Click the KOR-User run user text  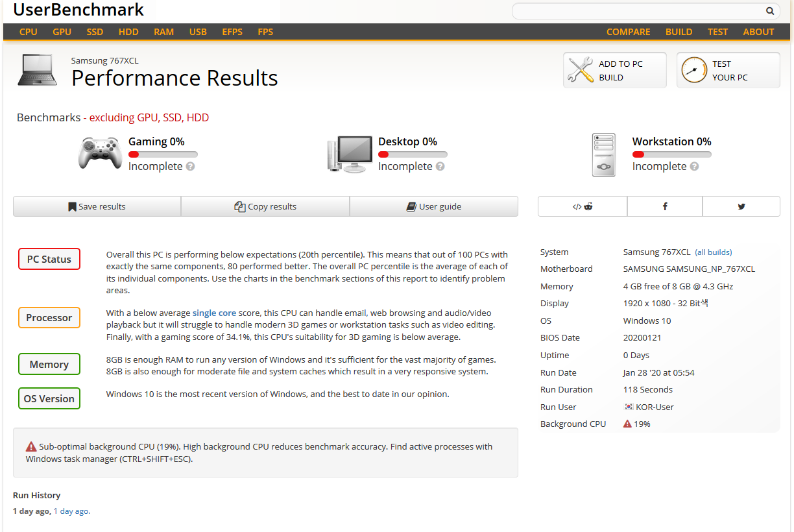655,407
